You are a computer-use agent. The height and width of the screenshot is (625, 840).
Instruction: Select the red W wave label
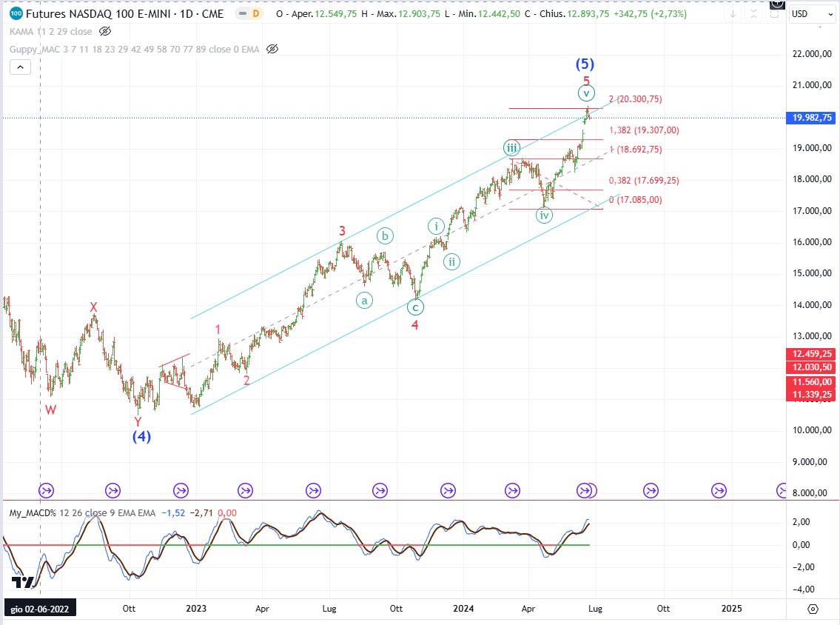(51, 410)
